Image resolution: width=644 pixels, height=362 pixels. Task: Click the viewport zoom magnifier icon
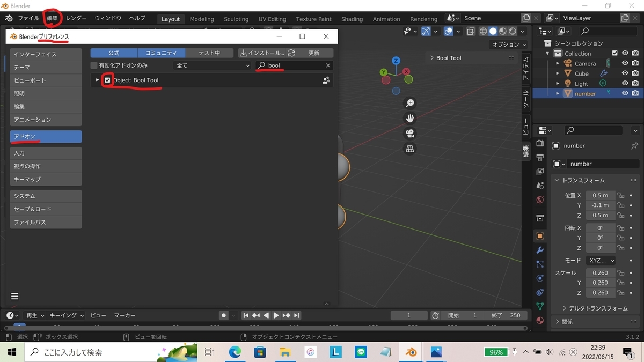tap(410, 103)
